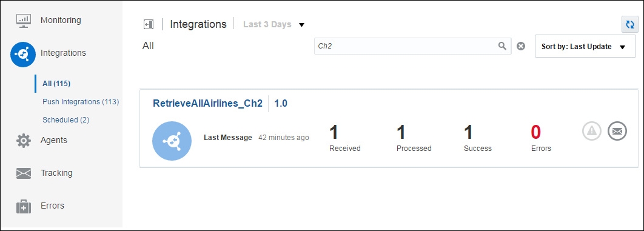Open the Agents gear icon
Viewport: 644px width, 231px height.
pos(24,141)
